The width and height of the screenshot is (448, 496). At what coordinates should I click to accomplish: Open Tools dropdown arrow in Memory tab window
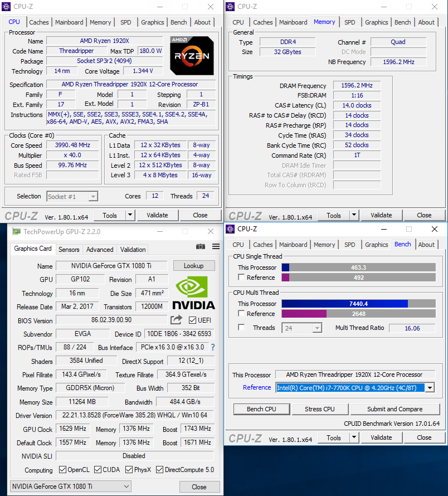[x=354, y=215]
